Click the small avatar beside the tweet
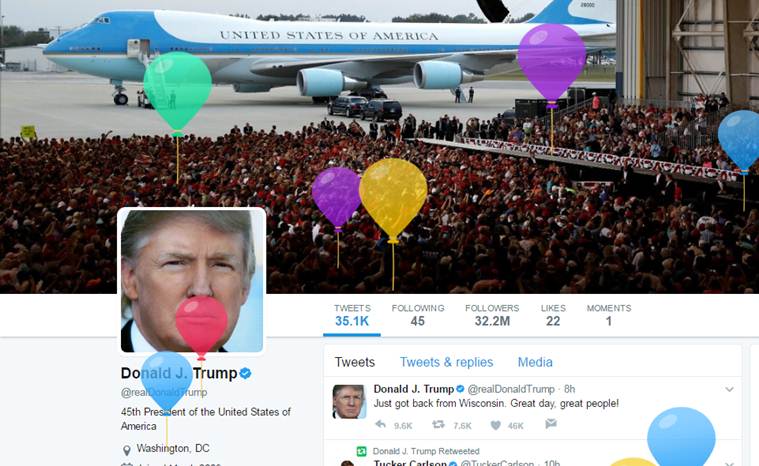This screenshot has height=466, width=759. [349, 401]
